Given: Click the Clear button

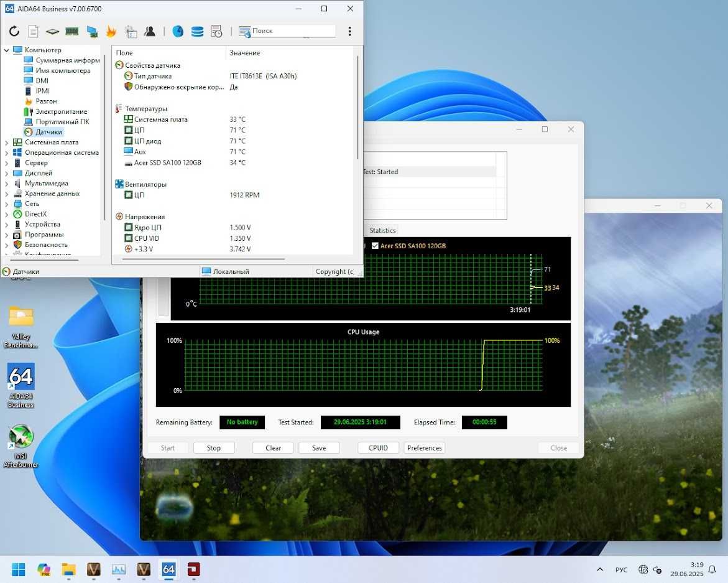Looking at the screenshot, I should (x=273, y=448).
